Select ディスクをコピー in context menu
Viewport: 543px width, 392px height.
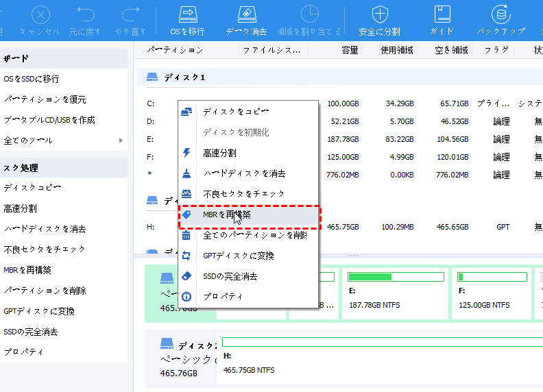pyautogui.click(x=248, y=112)
